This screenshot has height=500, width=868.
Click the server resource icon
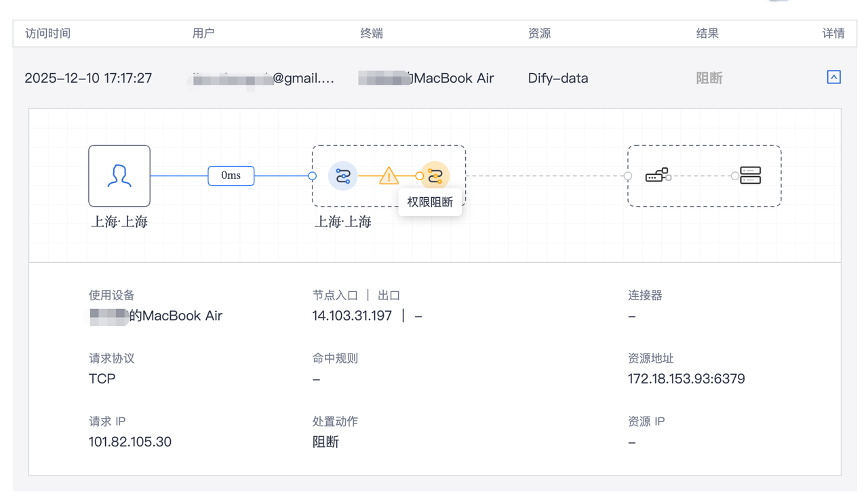[750, 175]
